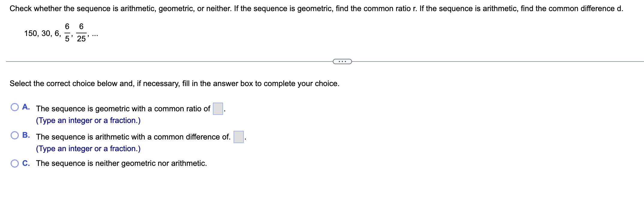Click the '(Type an integer or a fraction.)' hint under choice A
Screen dimensions: 644x198
pyautogui.click(x=88, y=120)
